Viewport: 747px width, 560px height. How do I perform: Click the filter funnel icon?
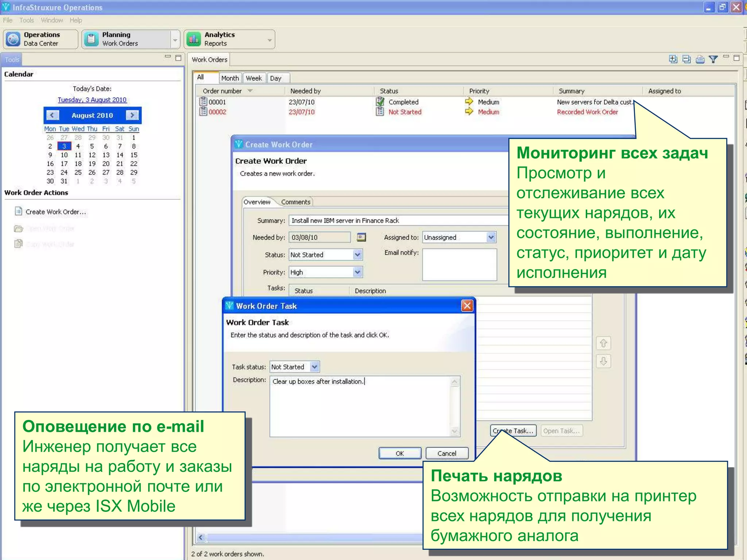tap(713, 59)
